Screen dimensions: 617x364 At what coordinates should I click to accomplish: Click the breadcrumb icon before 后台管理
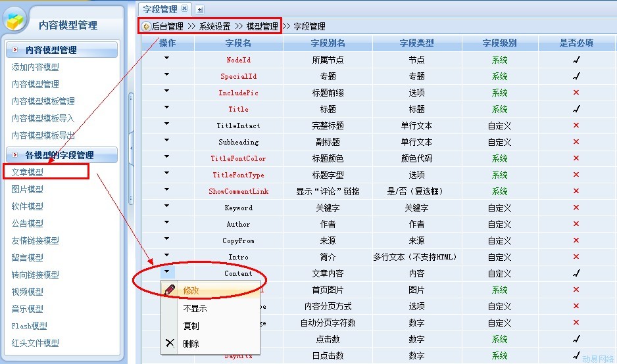click(x=146, y=26)
